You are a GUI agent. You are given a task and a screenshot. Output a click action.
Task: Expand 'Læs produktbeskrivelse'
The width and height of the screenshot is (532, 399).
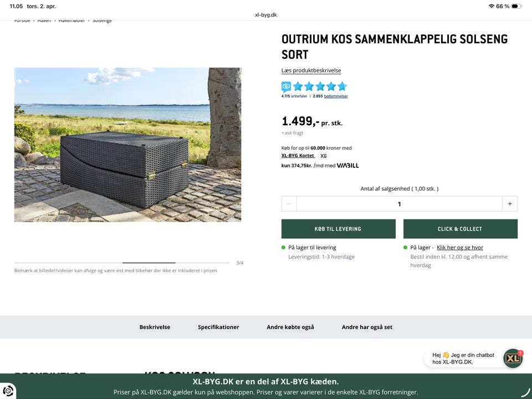pos(312,70)
